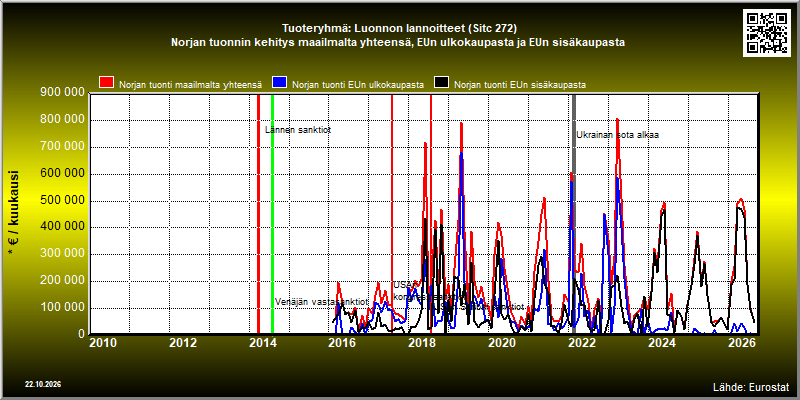This screenshot has width=800, height=400.
Task: Click the gray vertical line near 2022
Action: 573,214
